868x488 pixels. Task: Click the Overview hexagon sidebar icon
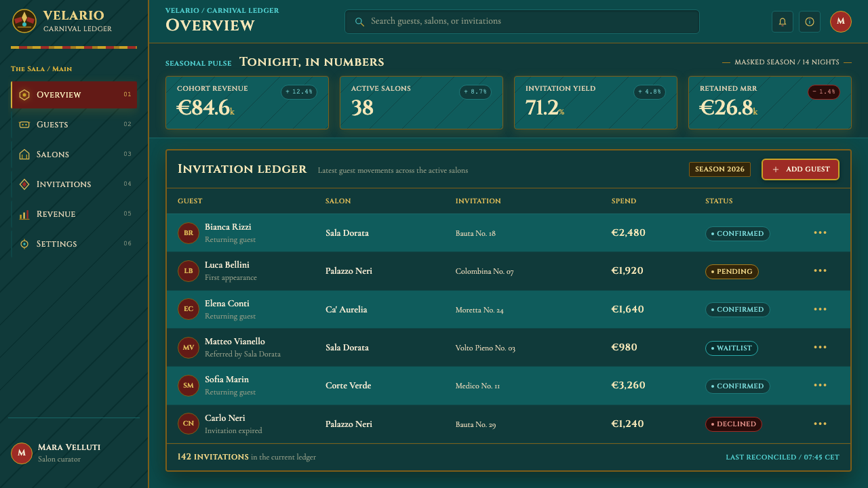pyautogui.click(x=24, y=95)
